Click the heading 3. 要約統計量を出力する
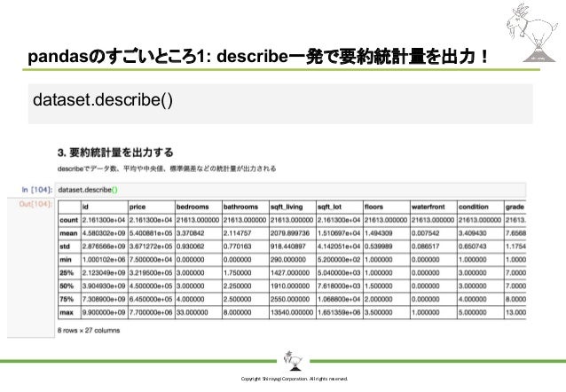Image resolution: width=566 pixels, height=392 pixels. (115, 153)
